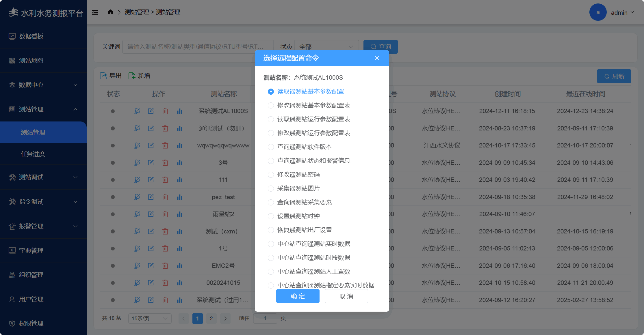The image size is (644, 335).
Task: Click the 确定 confirm button
Action: [x=298, y=296]
